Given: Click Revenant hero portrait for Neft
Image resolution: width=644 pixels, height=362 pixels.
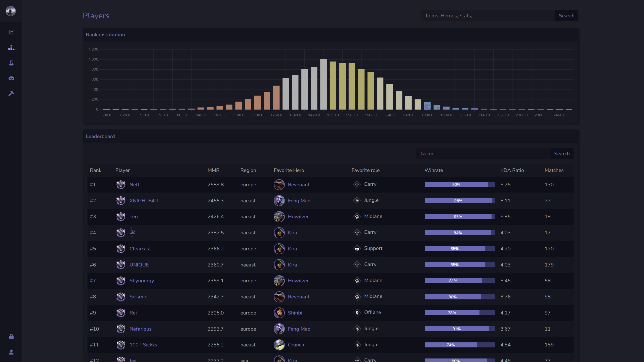Looking at the screenshot, I should pyautogui.click(x=279, y=185).
